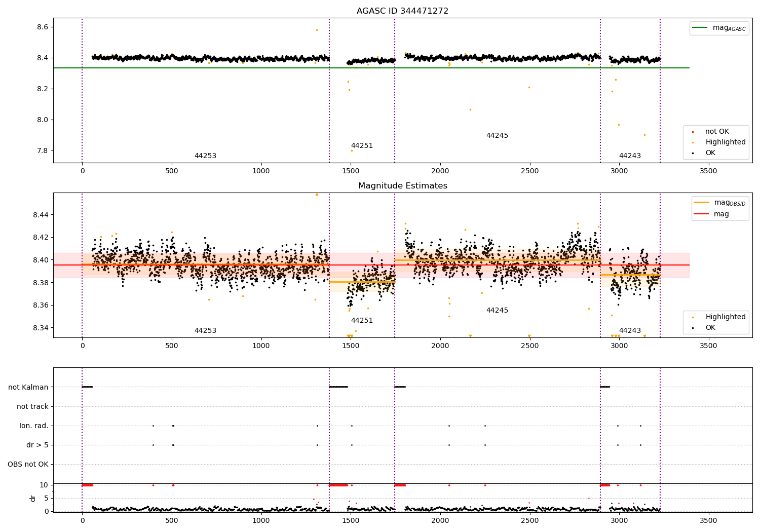Click the 'Ion. rad.' row label
The width and height of the screenshot is (760, 532).
(34, 426)
